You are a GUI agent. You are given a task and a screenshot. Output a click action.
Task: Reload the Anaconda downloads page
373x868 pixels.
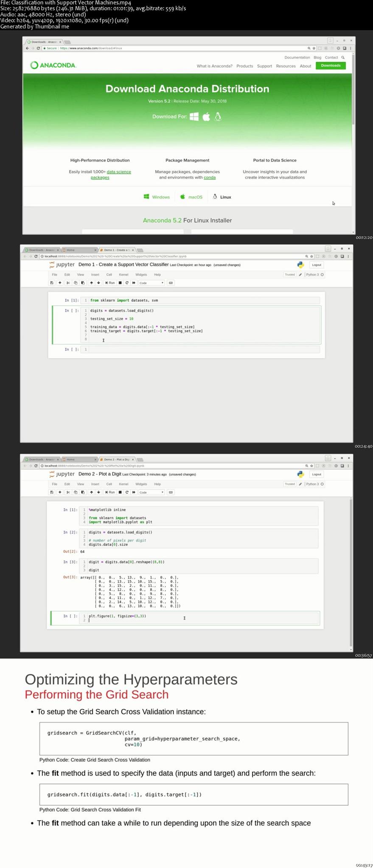click(38, 48)
